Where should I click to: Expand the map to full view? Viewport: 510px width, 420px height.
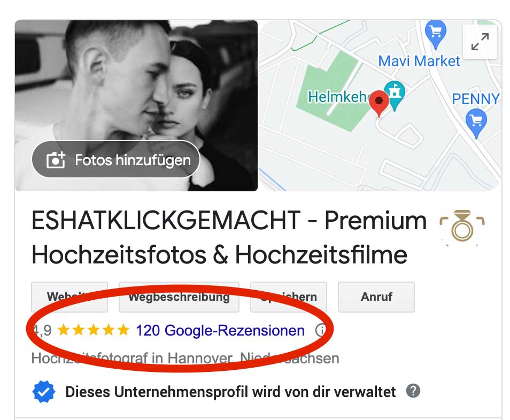pos(480,42)
